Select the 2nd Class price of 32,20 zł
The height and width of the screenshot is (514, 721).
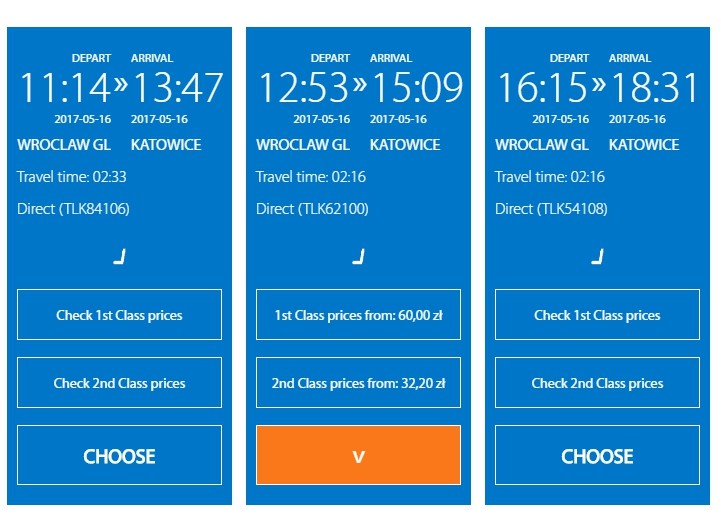358,383
